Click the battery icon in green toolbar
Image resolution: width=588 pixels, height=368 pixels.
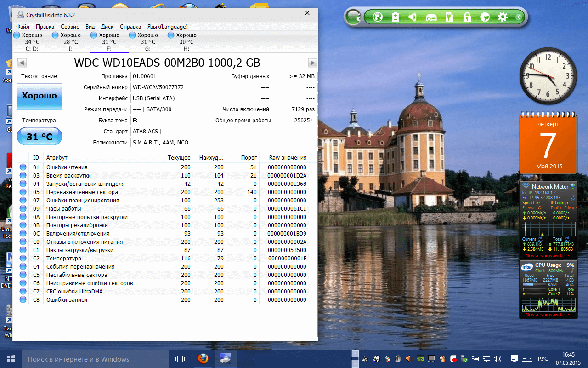coord(396,17)
